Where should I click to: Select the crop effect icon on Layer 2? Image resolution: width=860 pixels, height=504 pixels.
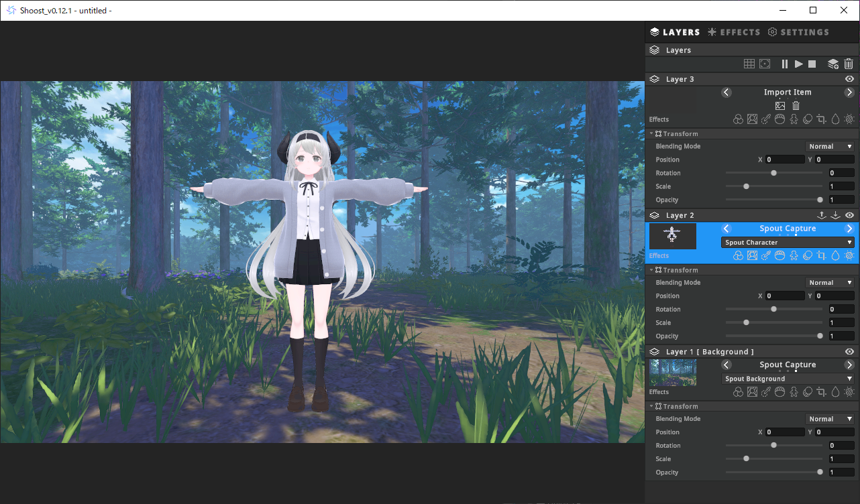[x=821, y=255]
